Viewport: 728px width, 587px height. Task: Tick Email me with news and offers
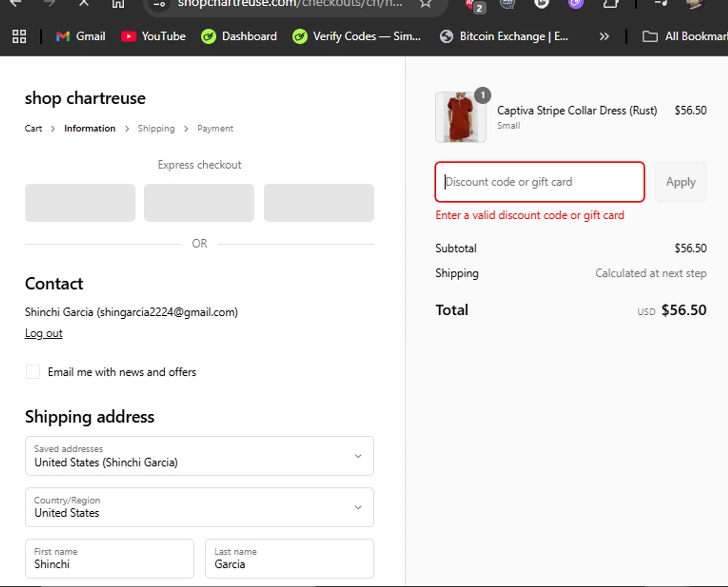[x=33, y=372]
